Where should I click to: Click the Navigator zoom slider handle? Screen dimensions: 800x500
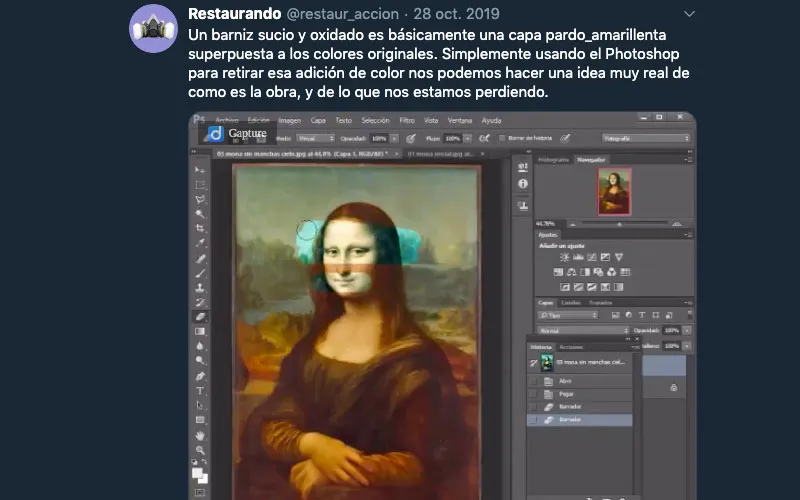click(619, 224)
